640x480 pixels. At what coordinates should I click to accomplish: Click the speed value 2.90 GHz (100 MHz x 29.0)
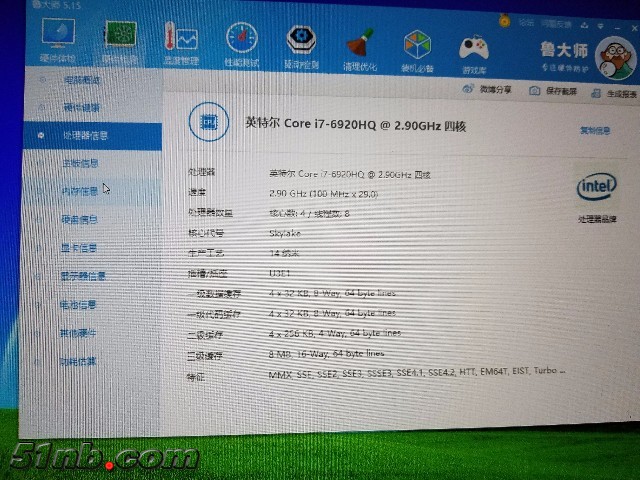(323, 193)
